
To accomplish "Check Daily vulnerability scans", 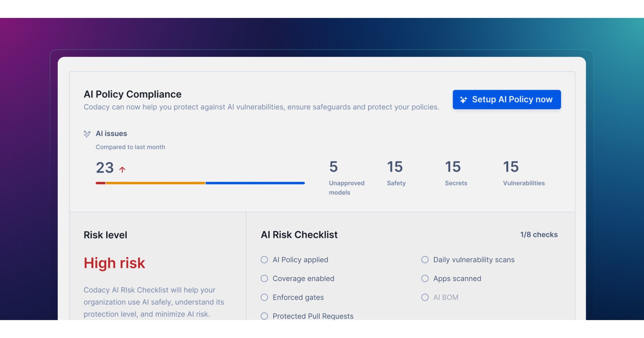I will [425, 260].
